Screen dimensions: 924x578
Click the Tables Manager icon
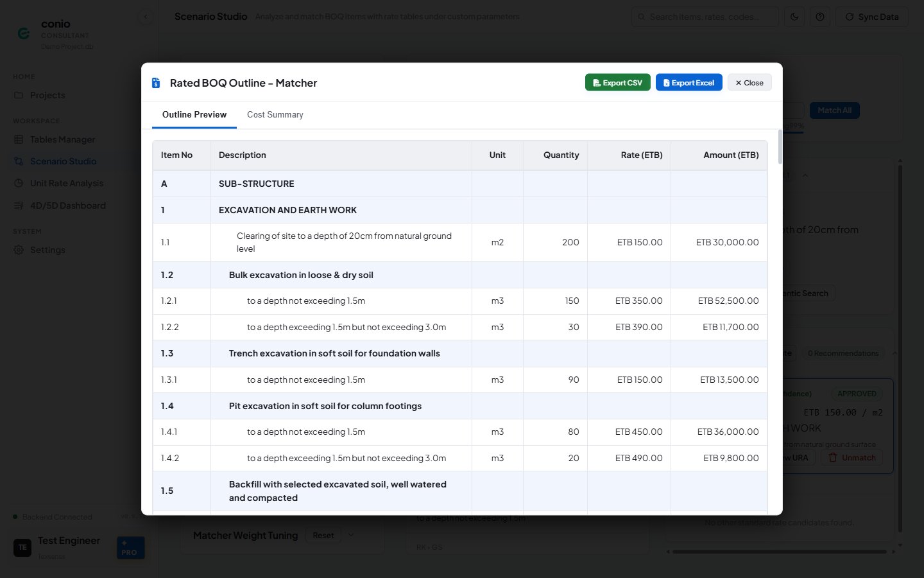coord(19,139)
